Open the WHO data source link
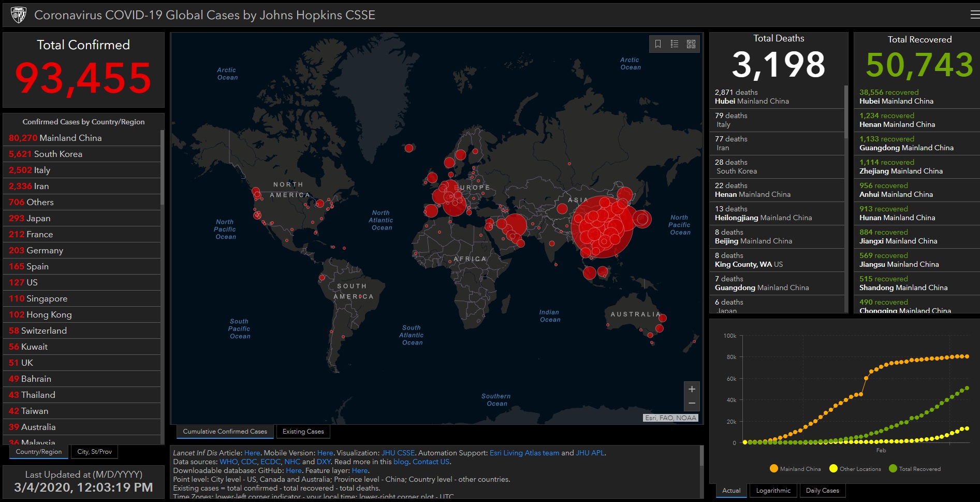Viewport: 980px width, 502px height. 229,462
